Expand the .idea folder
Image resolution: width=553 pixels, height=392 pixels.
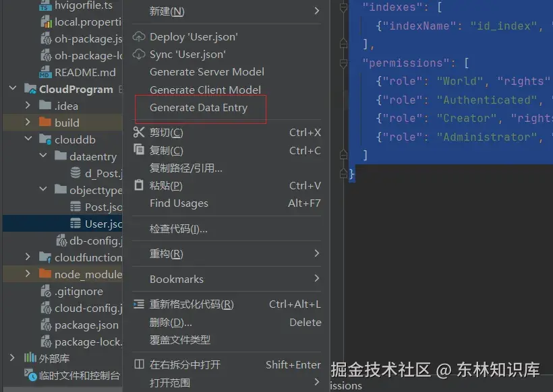(28, 105)
